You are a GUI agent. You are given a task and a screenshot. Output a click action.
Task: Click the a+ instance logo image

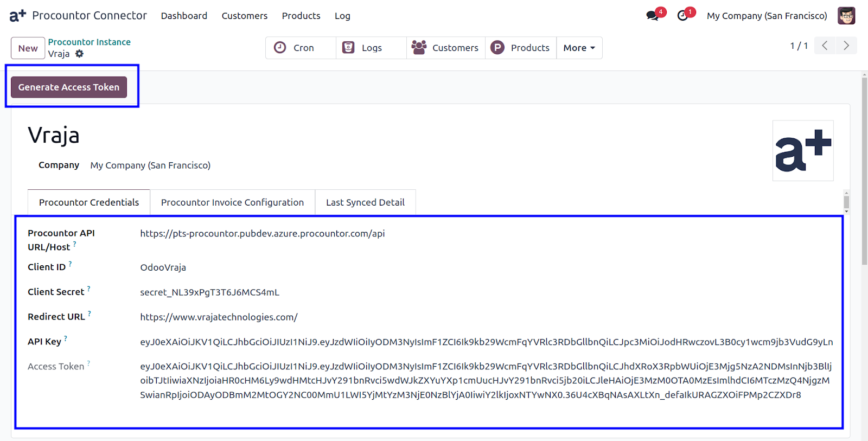click(803, 151)
